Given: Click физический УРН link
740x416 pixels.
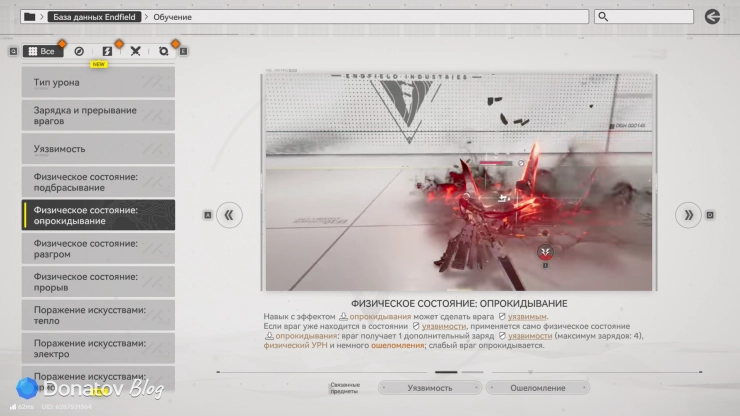Looking at the screenshot, I should click(x=295, y=345).
